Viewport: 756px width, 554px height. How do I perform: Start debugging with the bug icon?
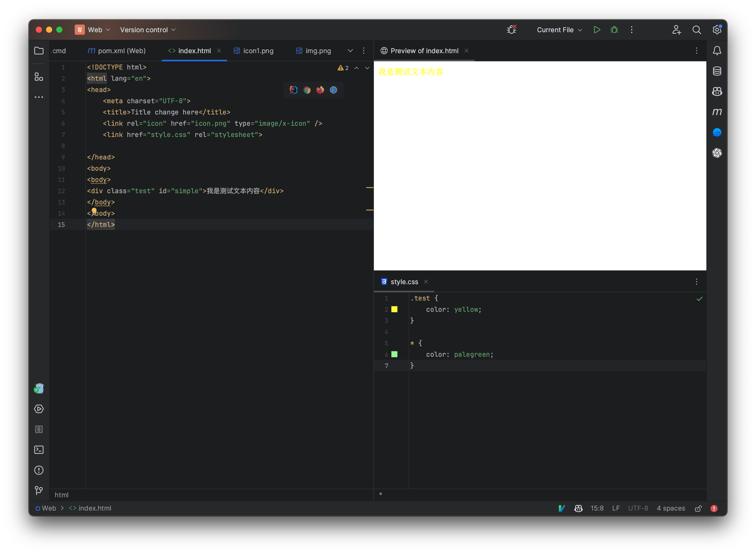[x=614, y=29]
